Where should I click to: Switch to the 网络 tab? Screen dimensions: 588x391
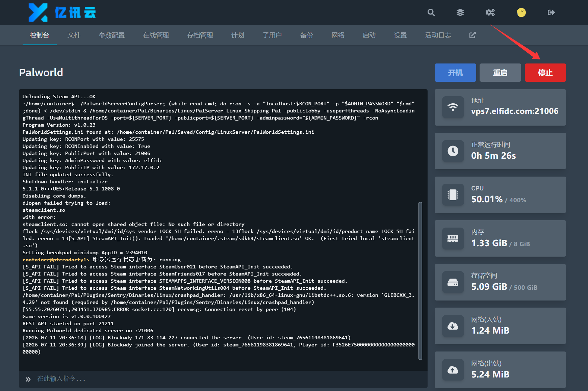coord(338,35)
